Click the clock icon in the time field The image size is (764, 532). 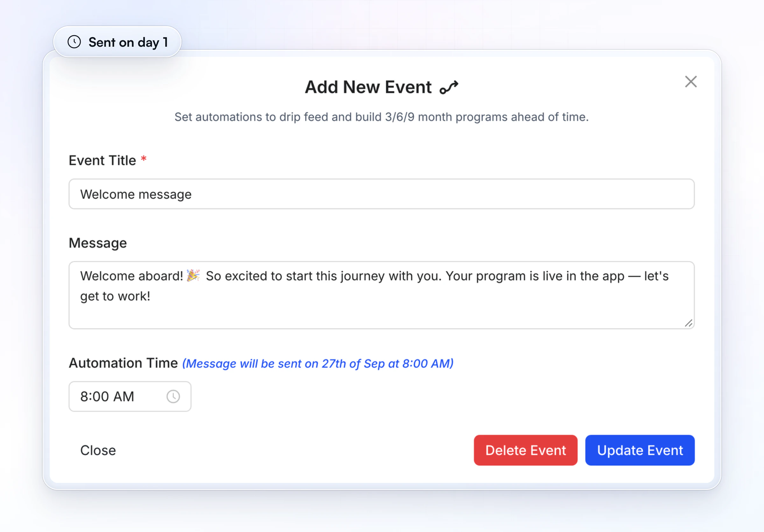click(173, 396)
